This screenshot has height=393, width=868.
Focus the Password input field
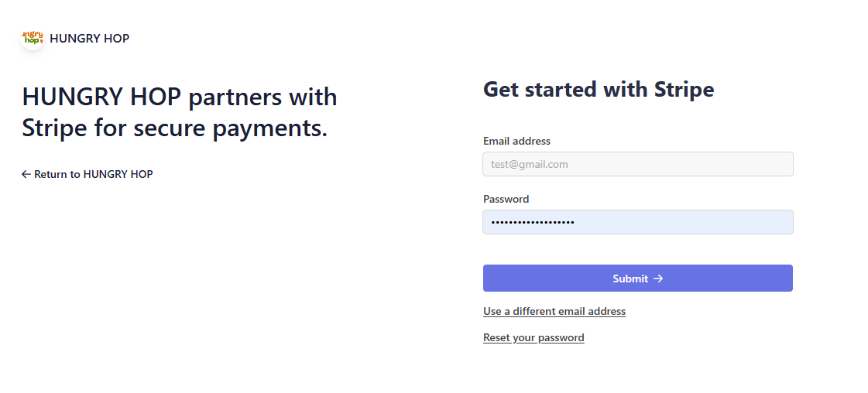pyautogui.click(x=637, y=222)
